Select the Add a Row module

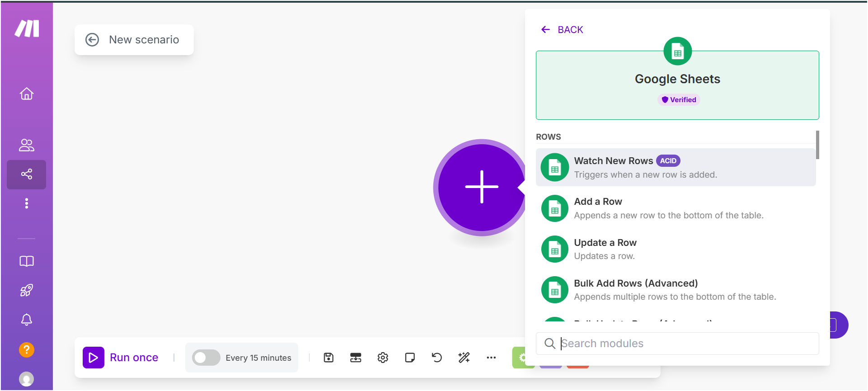coord(676,208)
